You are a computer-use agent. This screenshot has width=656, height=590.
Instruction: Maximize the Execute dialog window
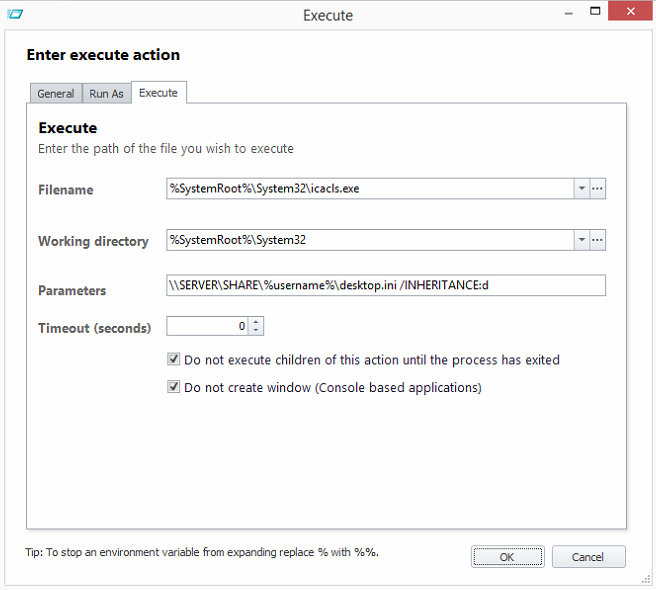click(x=596, y=12)
